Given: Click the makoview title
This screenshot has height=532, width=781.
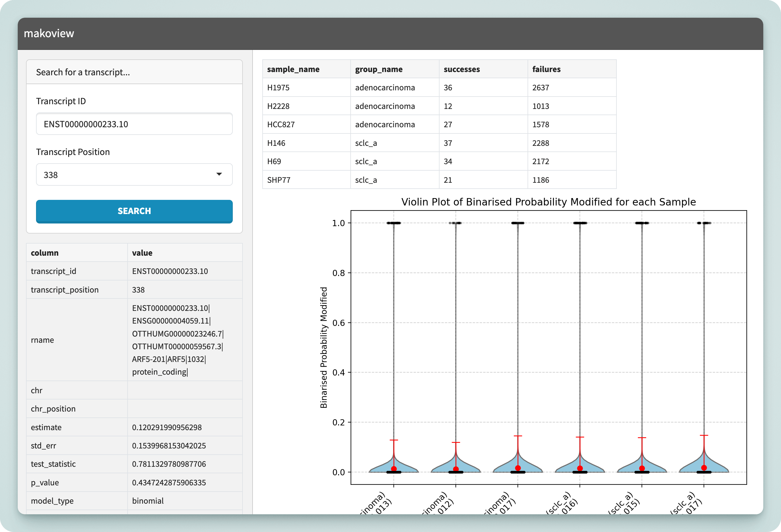Looking at the screenshot, I should [x=49, y=33].
